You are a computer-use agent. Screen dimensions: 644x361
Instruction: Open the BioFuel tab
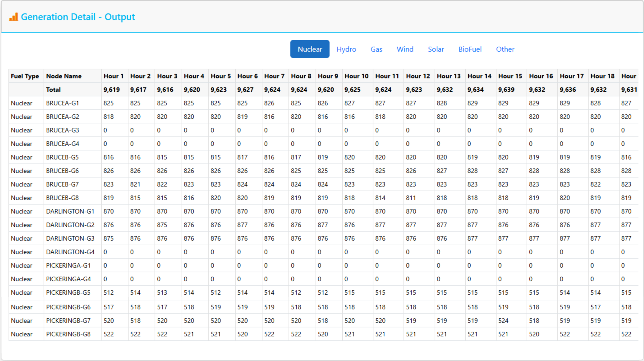(470, 49)
